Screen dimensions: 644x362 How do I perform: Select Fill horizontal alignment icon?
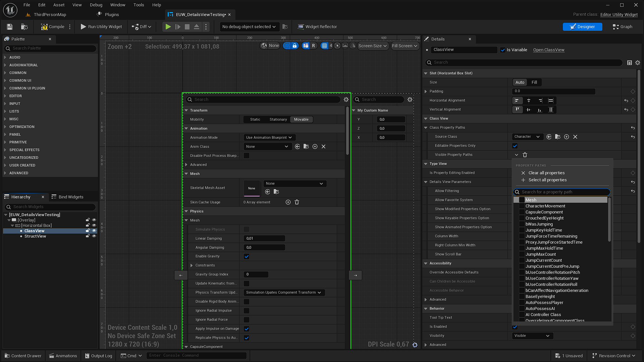pos(551,101)
